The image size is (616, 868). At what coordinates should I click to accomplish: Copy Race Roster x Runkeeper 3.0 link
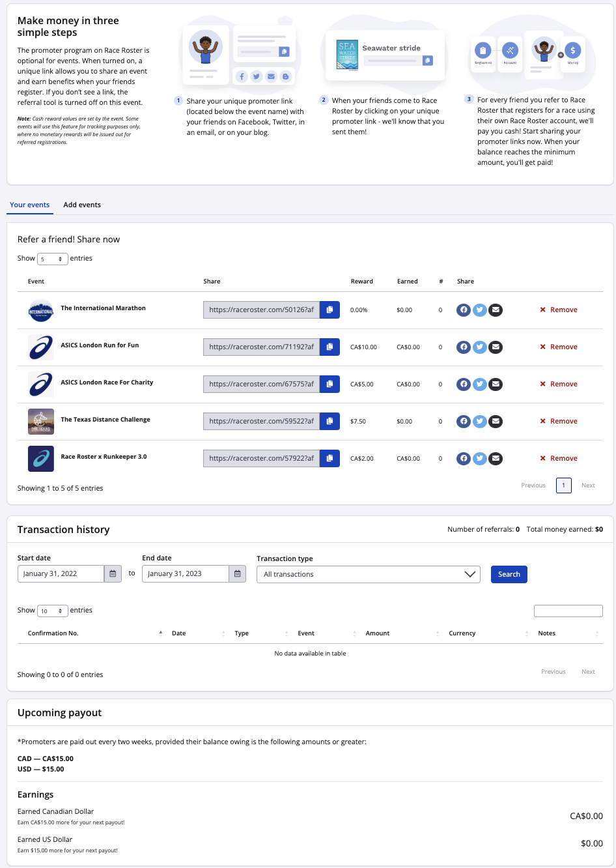(x=329, y=459)
